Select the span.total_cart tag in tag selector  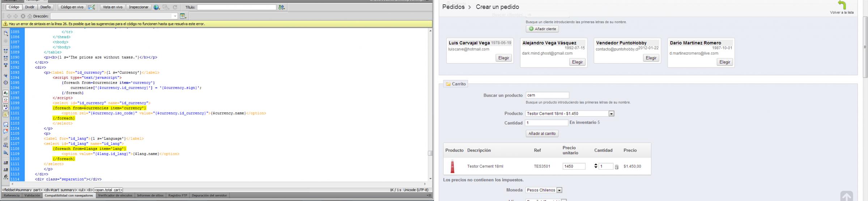click(x=109, y=190)
